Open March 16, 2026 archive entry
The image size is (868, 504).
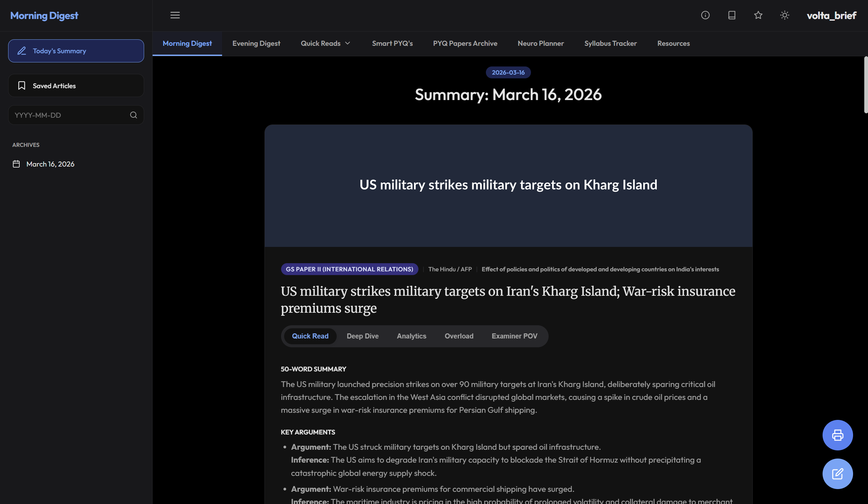[x=50, y=164]
